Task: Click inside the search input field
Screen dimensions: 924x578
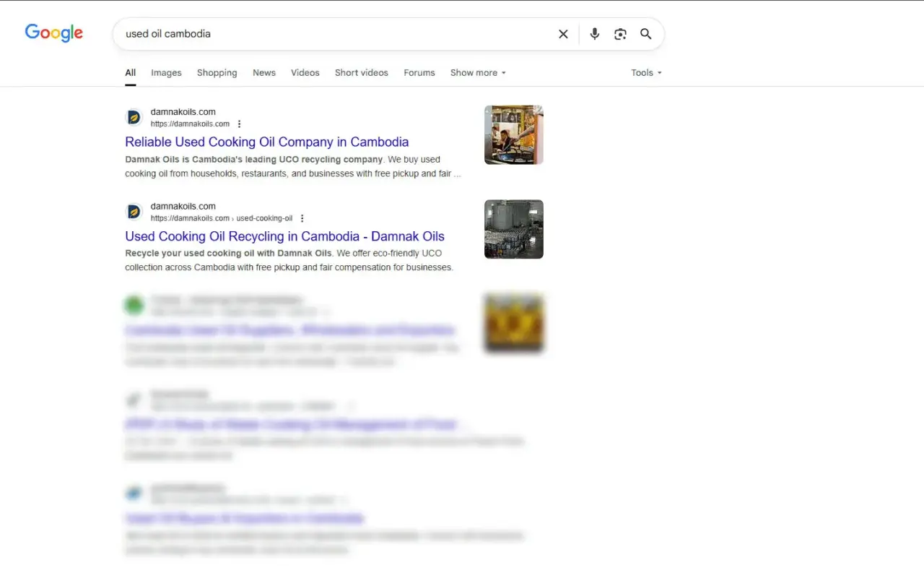Action: (325, 33)
